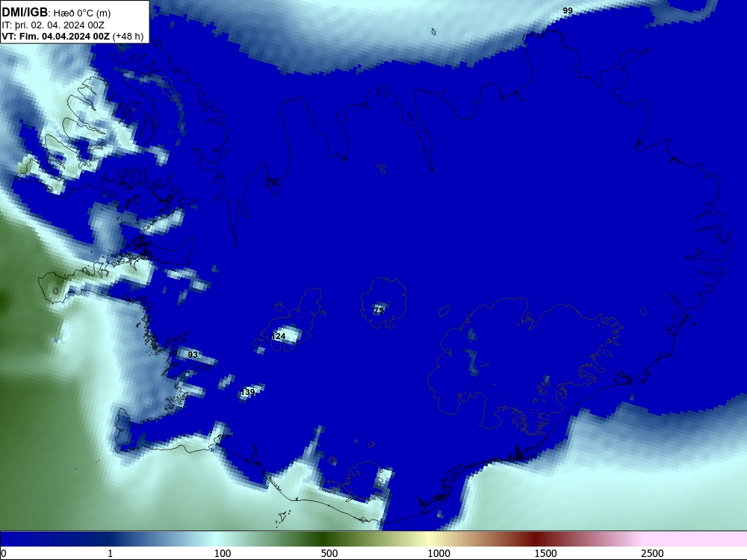Click the value label 124 on the map
This screenshot has height=560, width=747.
(278, 336)
